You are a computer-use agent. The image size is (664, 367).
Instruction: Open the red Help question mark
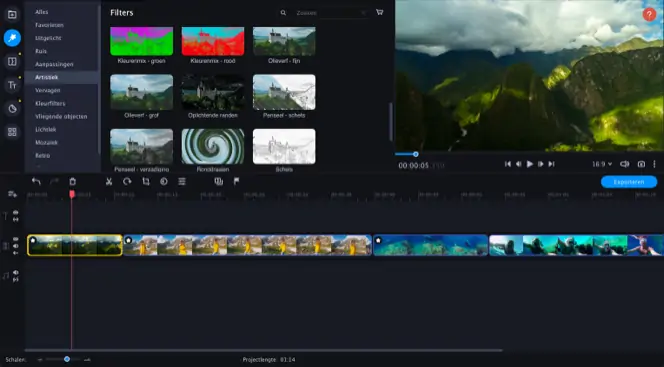click(x=649, y=14)
